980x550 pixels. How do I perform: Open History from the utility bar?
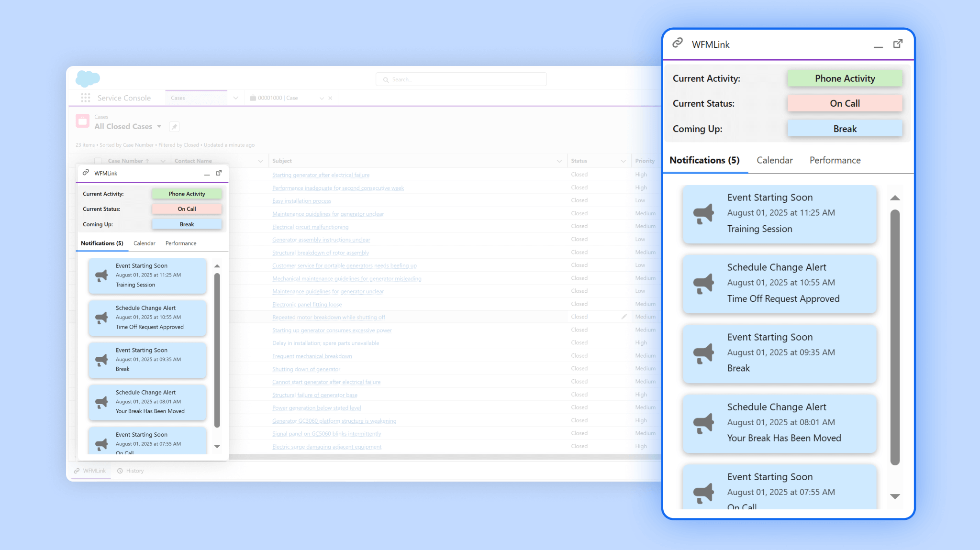(131, 471)
